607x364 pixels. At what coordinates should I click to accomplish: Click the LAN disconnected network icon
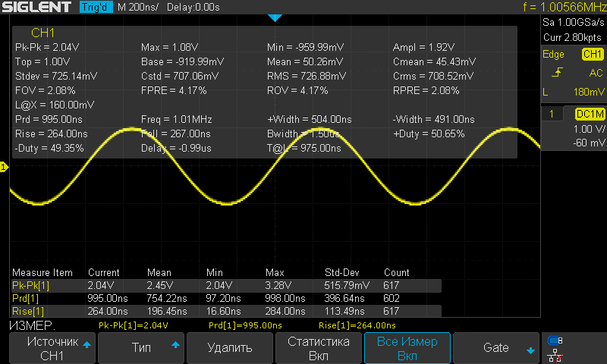[555, 356]
